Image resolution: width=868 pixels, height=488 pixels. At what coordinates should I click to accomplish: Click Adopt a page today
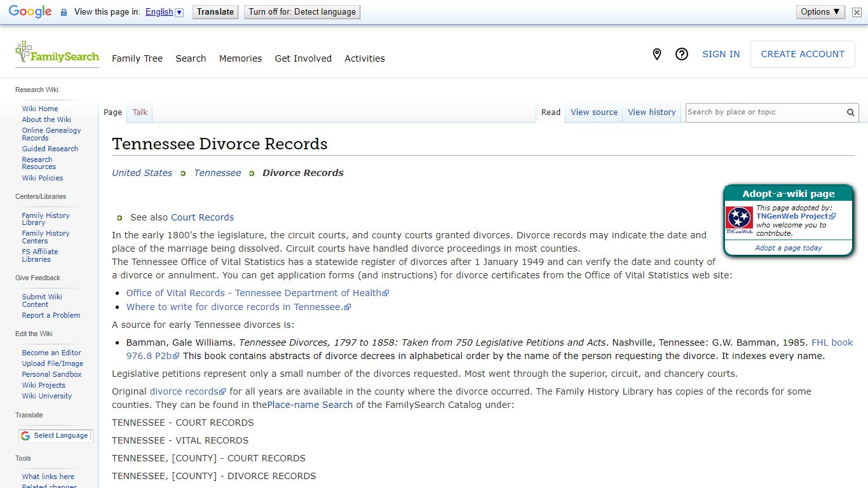pos(789,248)
